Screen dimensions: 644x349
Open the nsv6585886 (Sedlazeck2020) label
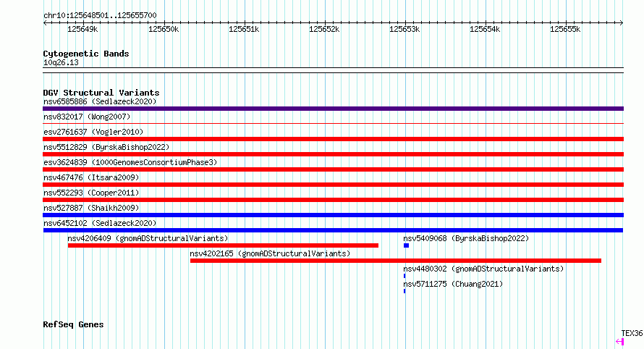pyautogui.click(x=100, y=101)
